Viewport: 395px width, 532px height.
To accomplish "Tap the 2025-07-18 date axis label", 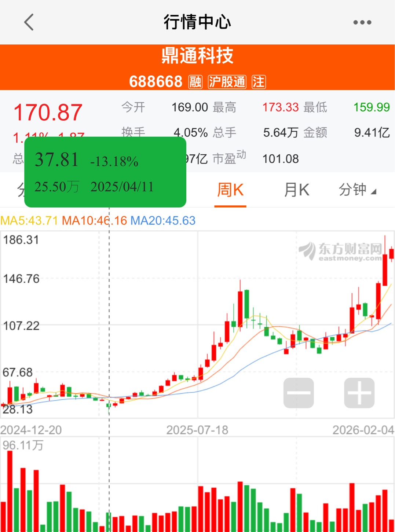I will click(x=197, y=430).
